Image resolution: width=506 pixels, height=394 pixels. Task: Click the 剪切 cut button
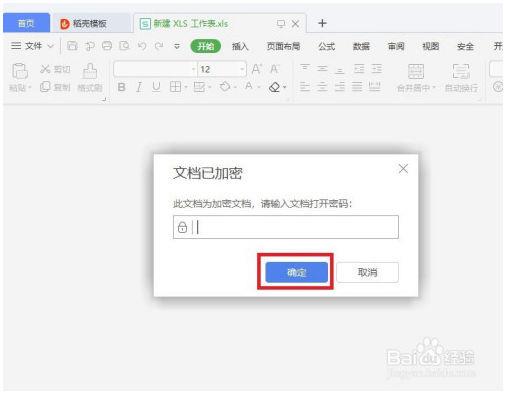(x=55, y=69)
